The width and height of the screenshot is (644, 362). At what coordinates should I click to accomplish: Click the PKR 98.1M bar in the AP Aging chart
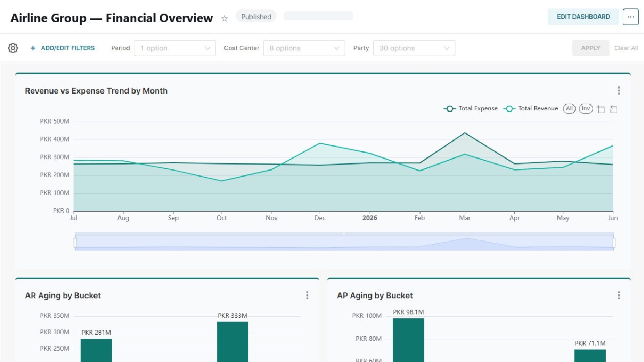tap(408, 340)
